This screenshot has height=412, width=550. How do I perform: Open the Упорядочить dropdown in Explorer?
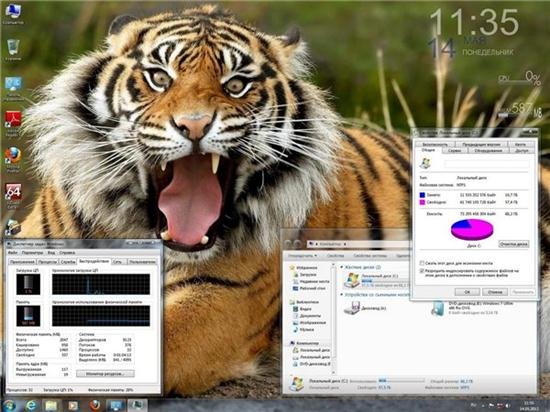pyautogui.click(x=303, y=256)
